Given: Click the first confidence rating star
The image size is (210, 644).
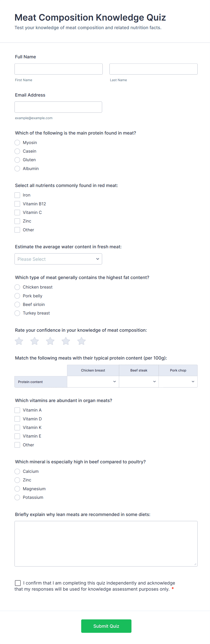Looking at the screenshot, I should pyautogui.click(x=19, y=341).
